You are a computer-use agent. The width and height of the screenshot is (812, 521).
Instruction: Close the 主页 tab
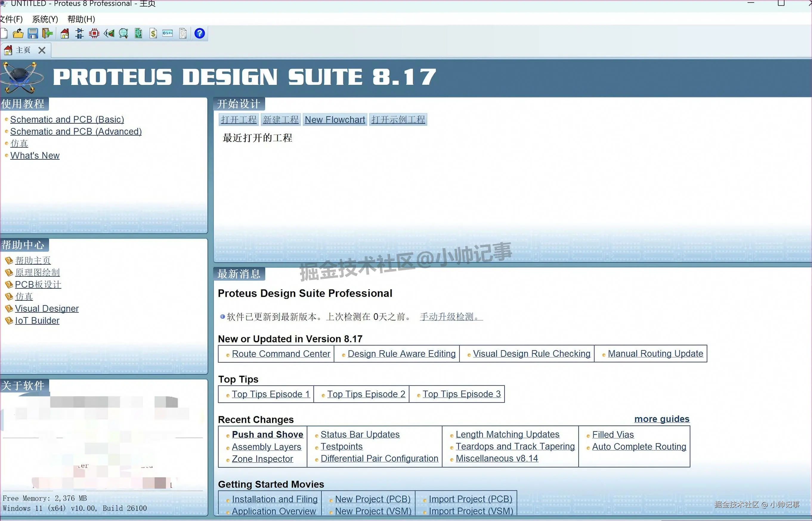point(42,50)
